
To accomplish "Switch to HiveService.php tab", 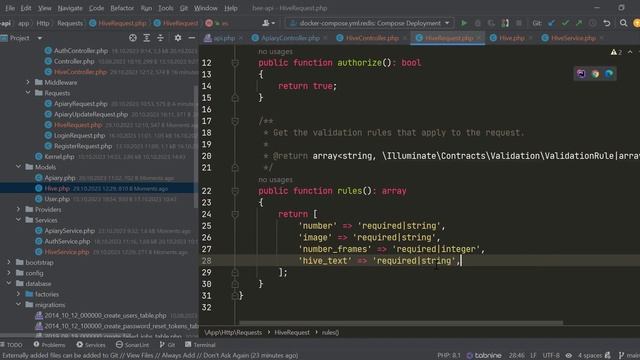I will (x=573, y=38).
